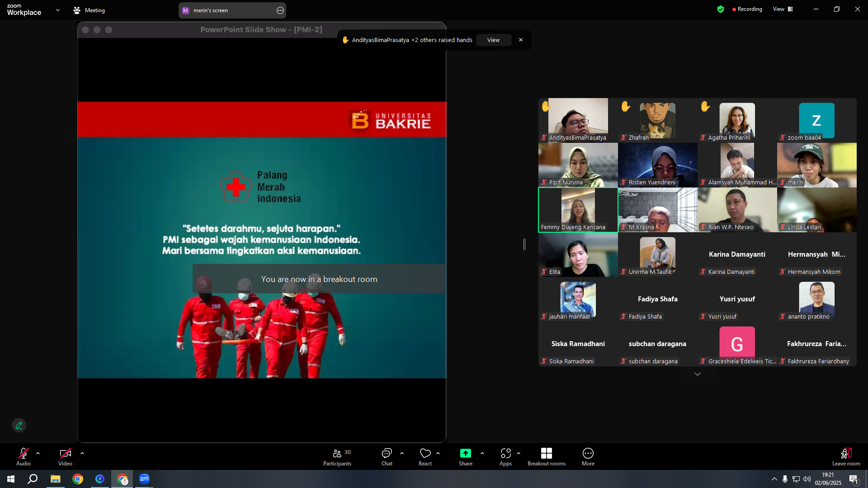This screenshot has width=868, height=488.
Task: Open Windows Start menu
Action: click(11, 479)
